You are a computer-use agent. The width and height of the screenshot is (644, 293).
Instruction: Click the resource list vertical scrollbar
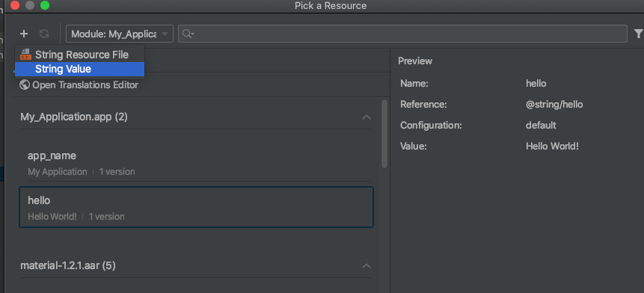pyautogui.click(x=384, y=134)
